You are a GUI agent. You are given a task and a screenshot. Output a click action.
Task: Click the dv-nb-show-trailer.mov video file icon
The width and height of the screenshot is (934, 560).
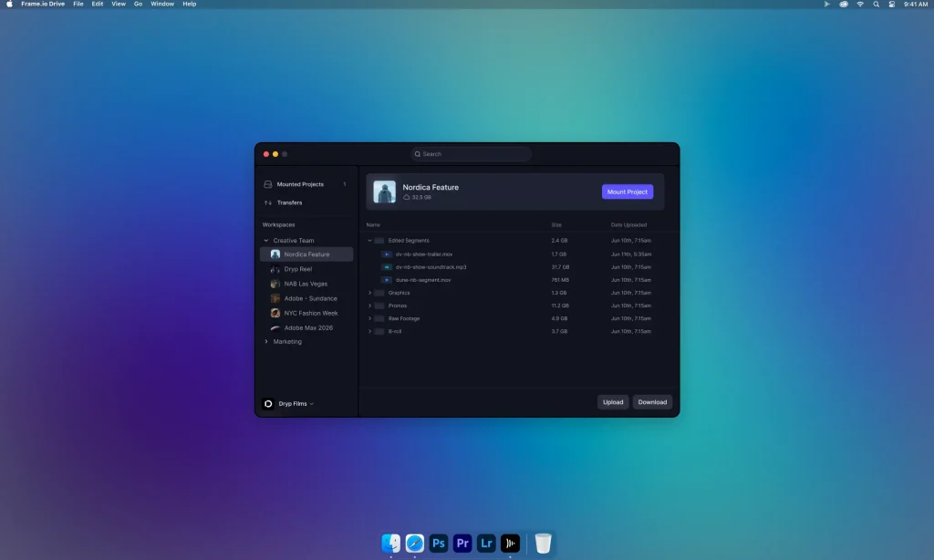387,254
